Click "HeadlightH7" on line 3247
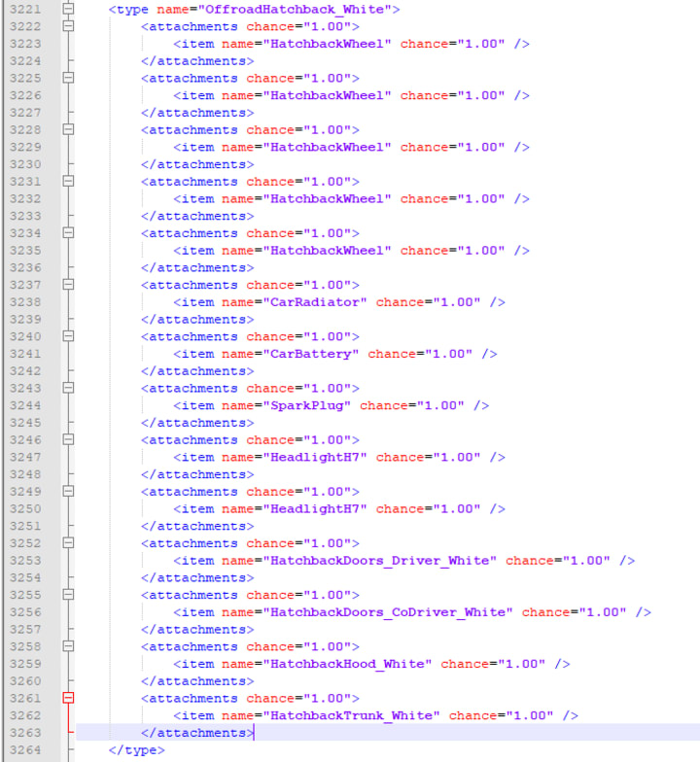This screenshot has height=762, width=700. 315,457
